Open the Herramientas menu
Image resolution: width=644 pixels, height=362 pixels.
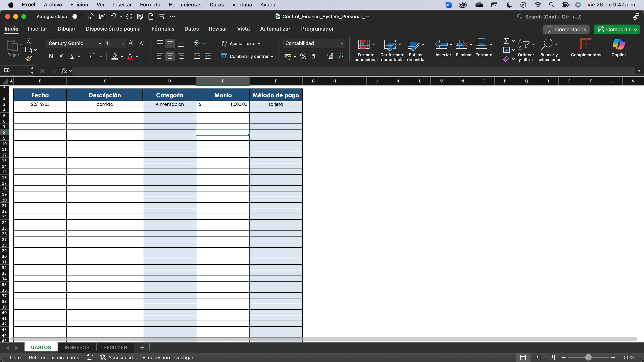coord(185,4)
